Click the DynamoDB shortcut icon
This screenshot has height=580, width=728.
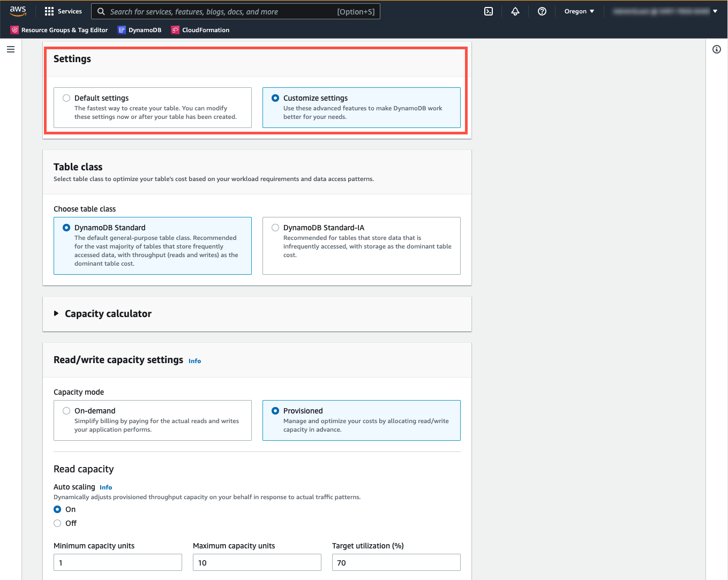point(122,30)
